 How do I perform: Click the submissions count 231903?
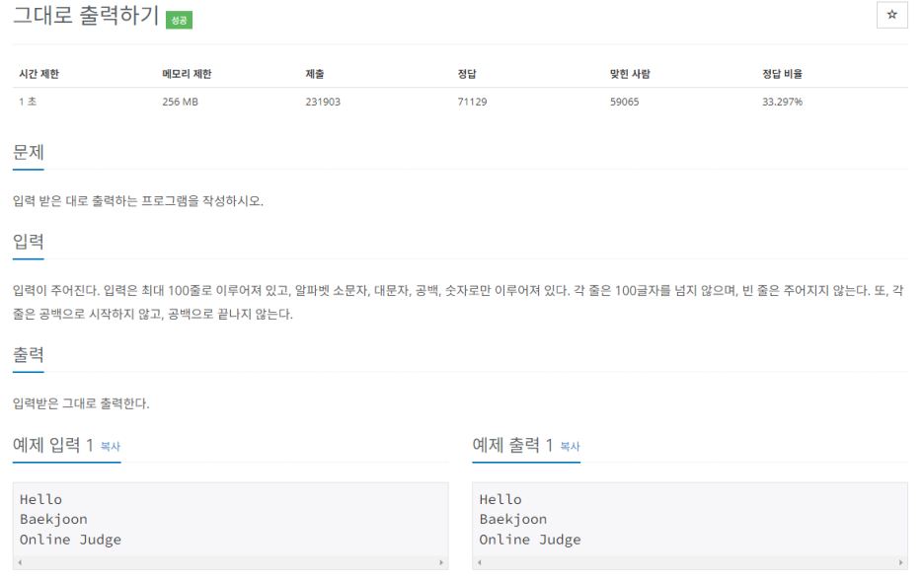(323, 102)
